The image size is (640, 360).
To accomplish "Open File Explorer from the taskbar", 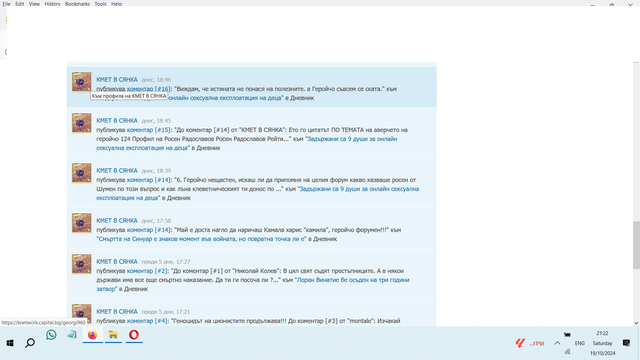I will [113, 335].
